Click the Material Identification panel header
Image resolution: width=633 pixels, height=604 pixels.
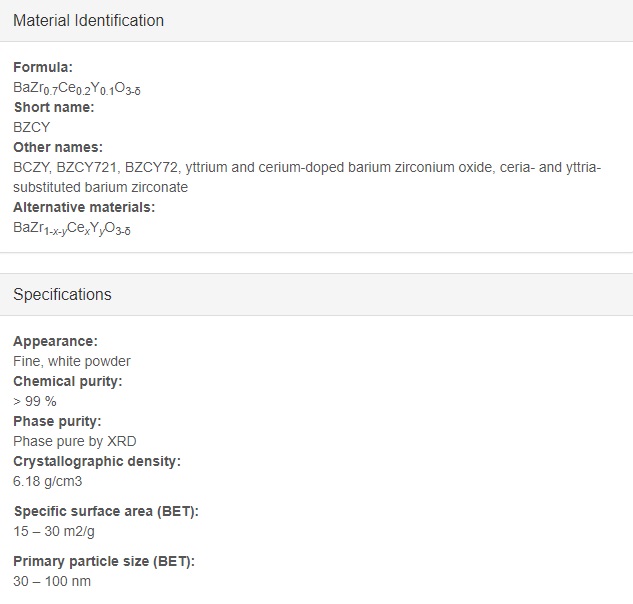316,21
